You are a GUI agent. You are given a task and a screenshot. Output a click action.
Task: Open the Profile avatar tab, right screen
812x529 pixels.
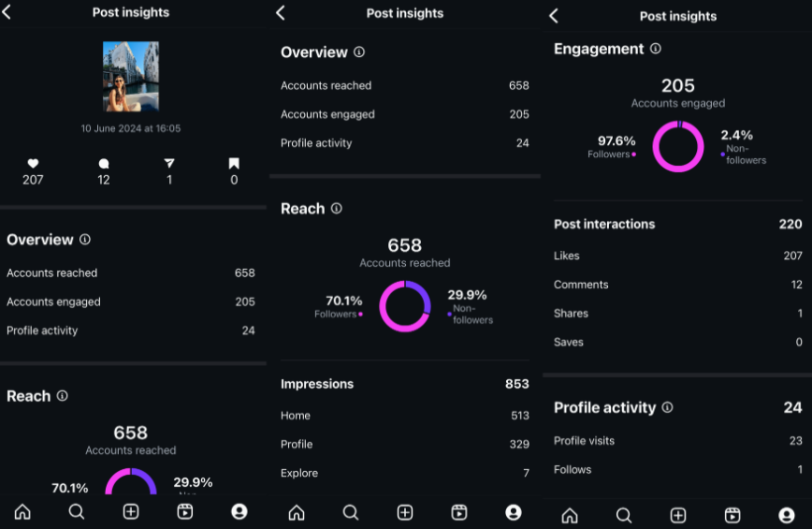[786, 515]
